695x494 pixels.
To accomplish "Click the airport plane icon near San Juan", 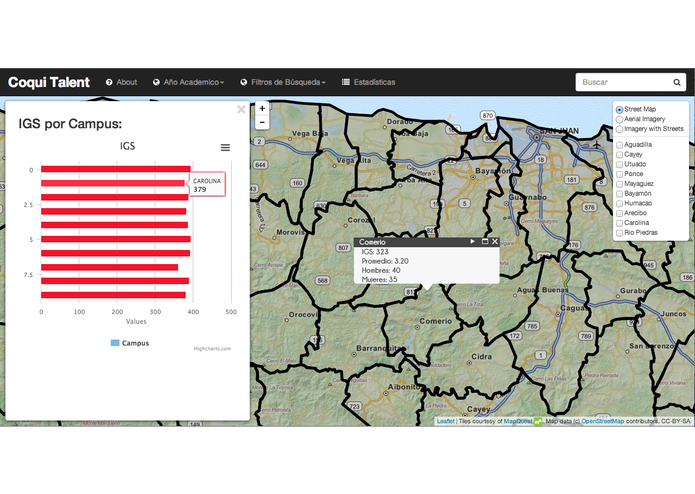I will click(597, 144).
